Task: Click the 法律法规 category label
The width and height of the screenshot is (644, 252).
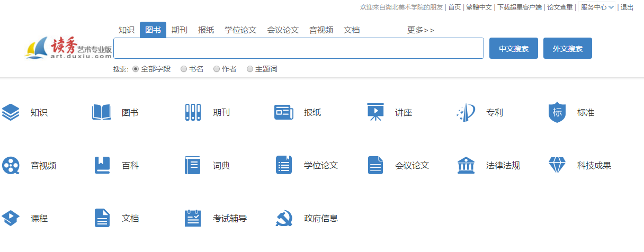Action: tap(503, 166)
